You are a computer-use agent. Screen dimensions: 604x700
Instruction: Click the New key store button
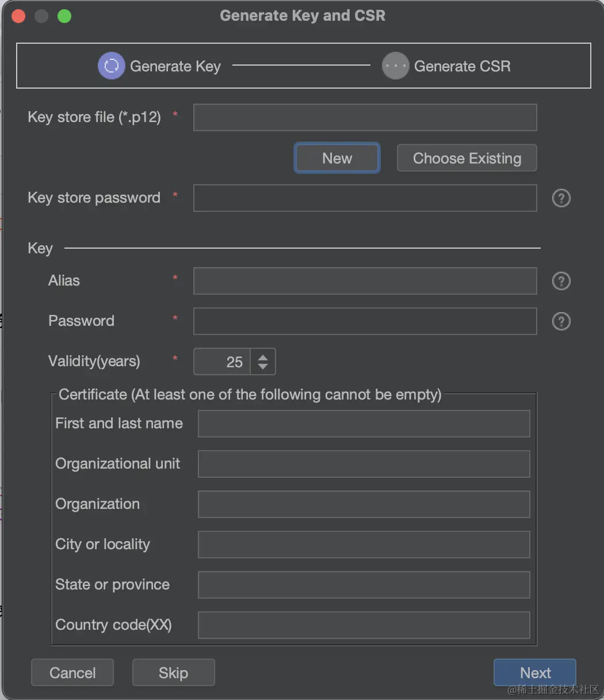click(337, 158)
